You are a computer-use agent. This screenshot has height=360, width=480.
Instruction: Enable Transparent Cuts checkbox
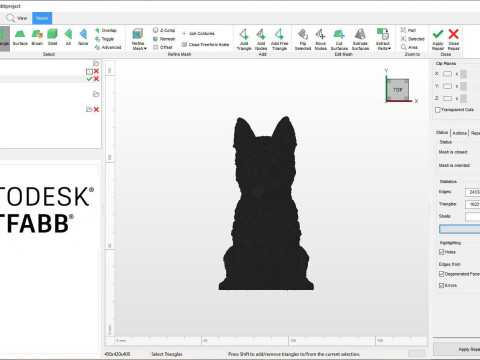tap(438, 110)
